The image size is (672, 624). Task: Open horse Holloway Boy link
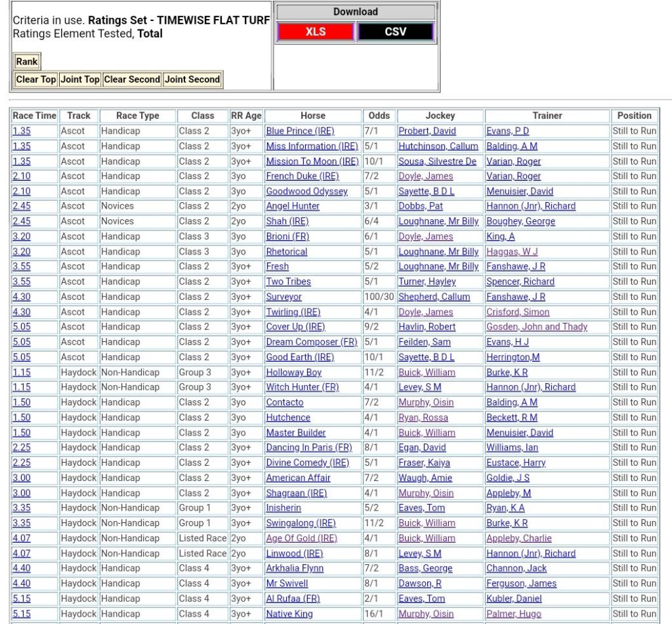tap(293, 372)
